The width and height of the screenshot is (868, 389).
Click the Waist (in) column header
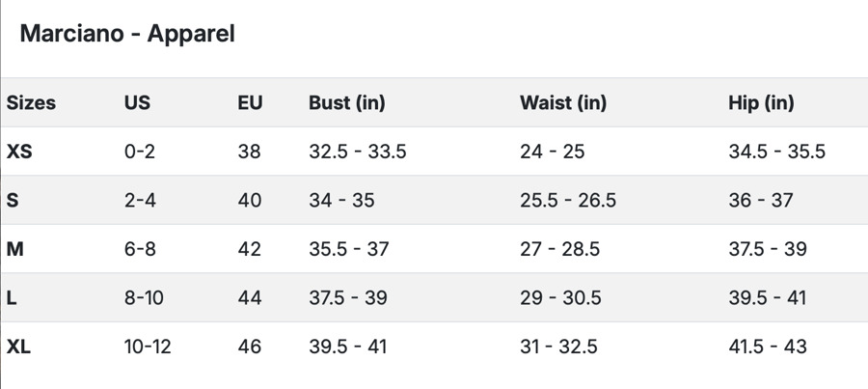click(x=563, y=102)
